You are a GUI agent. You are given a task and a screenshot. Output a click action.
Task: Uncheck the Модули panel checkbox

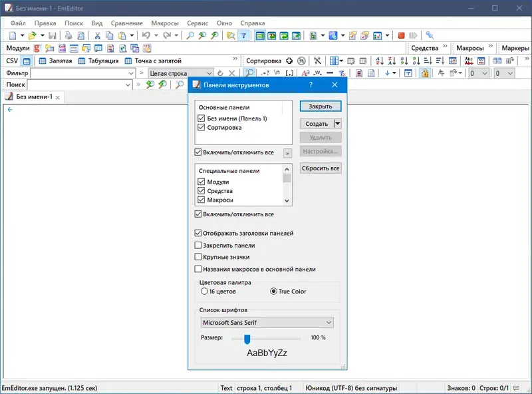(202, 181)
